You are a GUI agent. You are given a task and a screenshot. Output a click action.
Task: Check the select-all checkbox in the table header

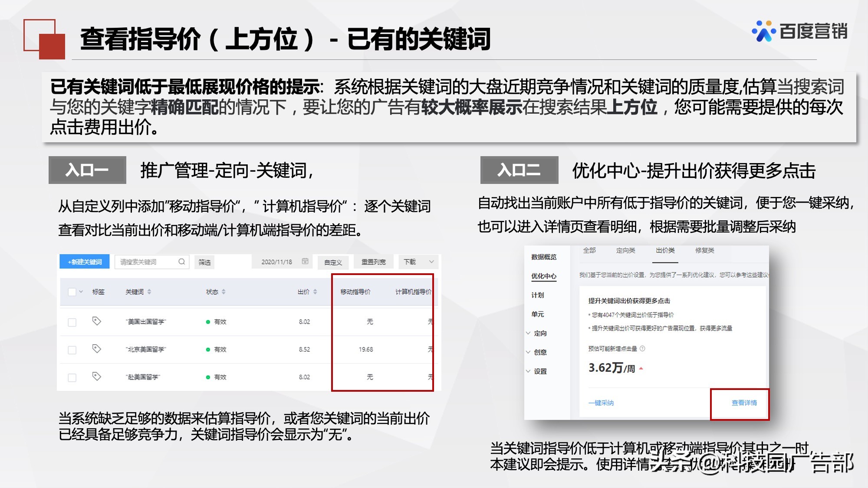tap(72, 292)
